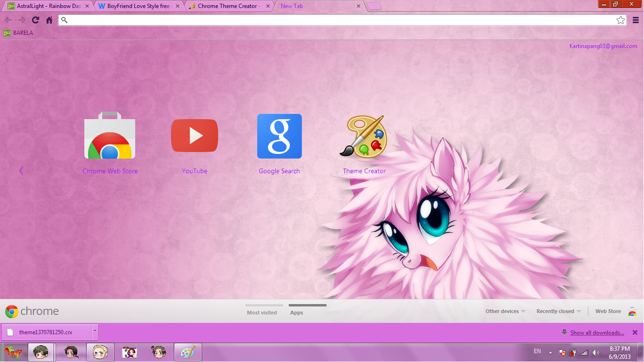Bookmark this page with the star icon
This screenshot has width=644, height=362.
620,20
